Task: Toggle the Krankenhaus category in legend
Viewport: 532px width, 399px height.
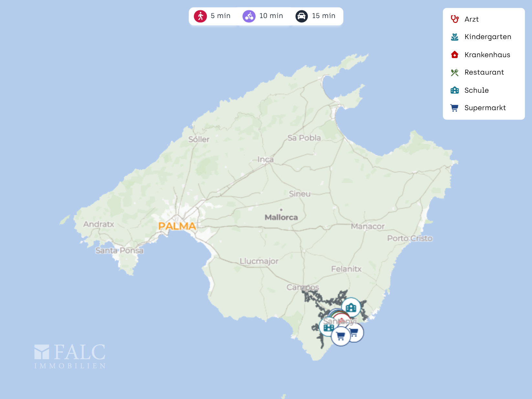Action: [x=487, y=55]
